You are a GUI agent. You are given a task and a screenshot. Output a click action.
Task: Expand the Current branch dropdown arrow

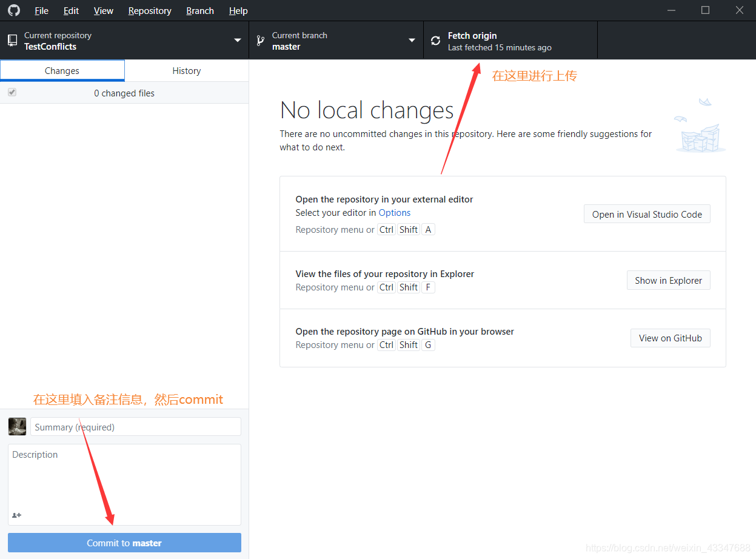point(412,41)
